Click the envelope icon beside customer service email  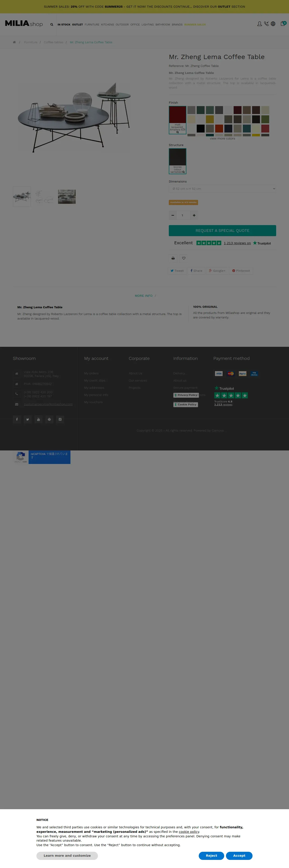coord(16,404)
